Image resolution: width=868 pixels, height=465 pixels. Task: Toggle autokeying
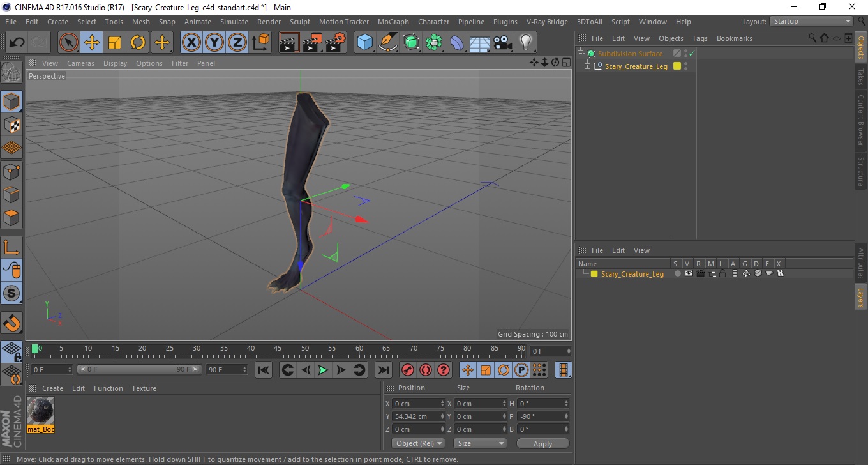point(426,370)
